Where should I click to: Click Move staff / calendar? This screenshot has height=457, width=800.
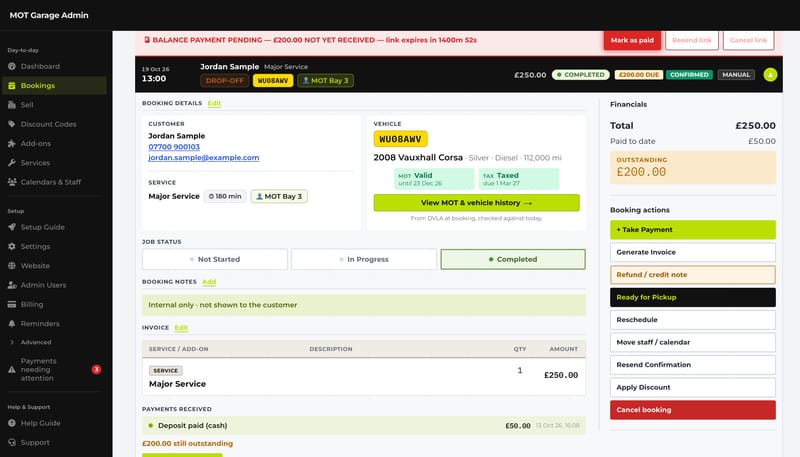tap(692, 342)
